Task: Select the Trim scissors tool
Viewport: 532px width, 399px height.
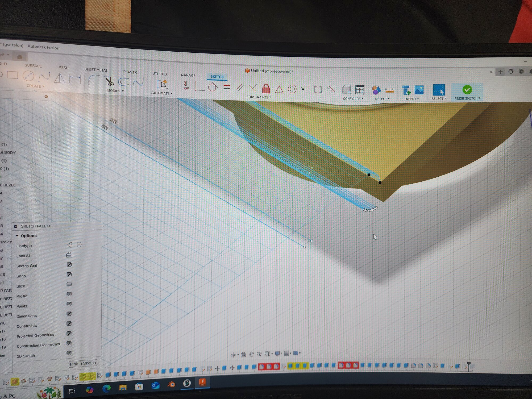Action: tap(109, 81)
